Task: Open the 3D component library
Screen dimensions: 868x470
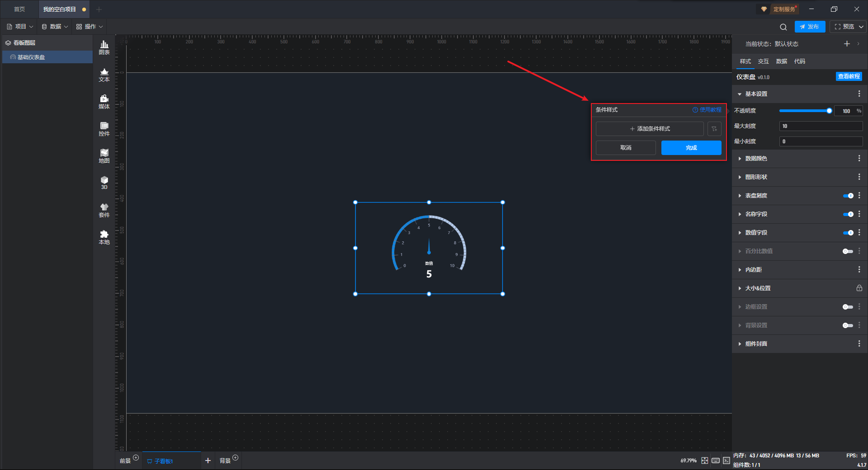Action: tap(104, 183)
